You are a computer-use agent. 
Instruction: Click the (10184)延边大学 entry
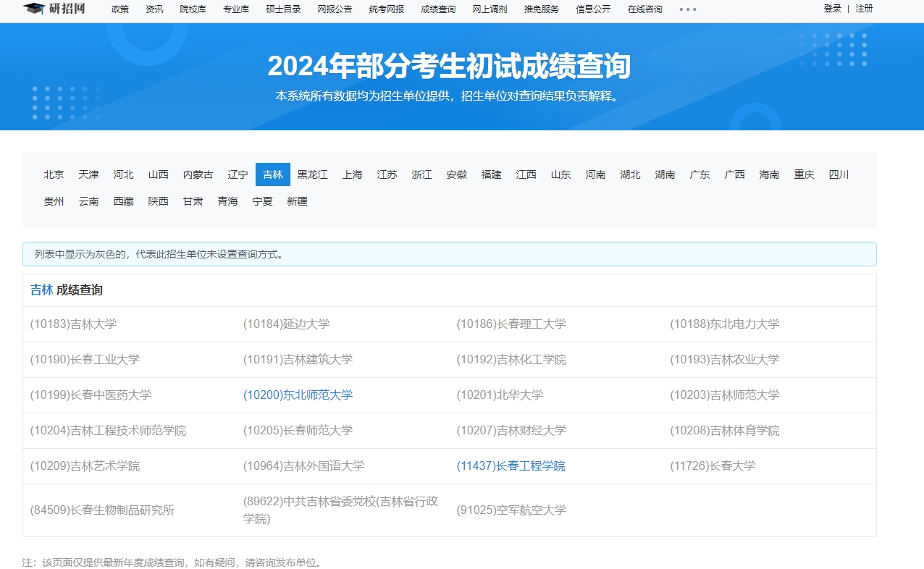pyautogui.click(x=286, y=324)
